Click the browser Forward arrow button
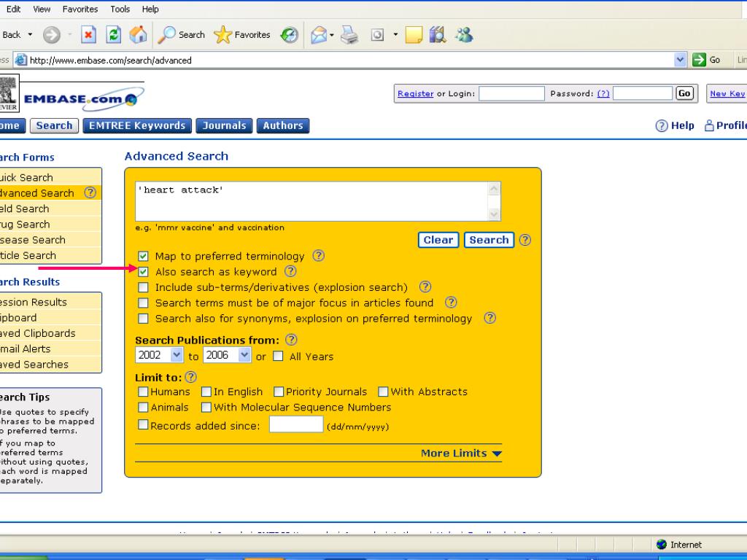 [52, 35]
